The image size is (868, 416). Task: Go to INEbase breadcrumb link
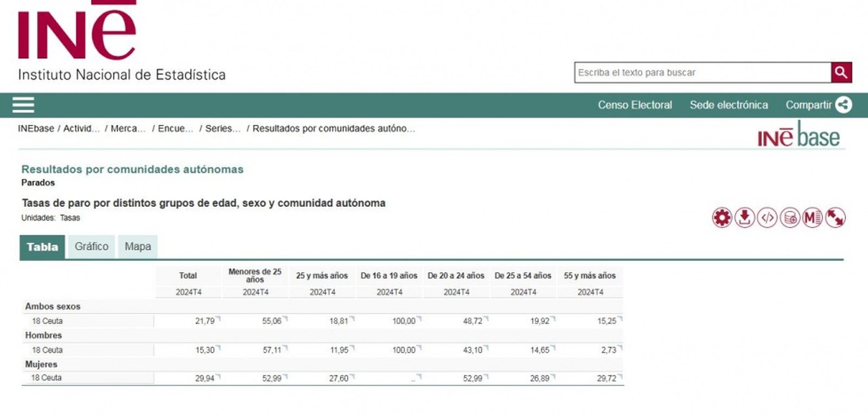pyautogui.click(x=36, y=129)
